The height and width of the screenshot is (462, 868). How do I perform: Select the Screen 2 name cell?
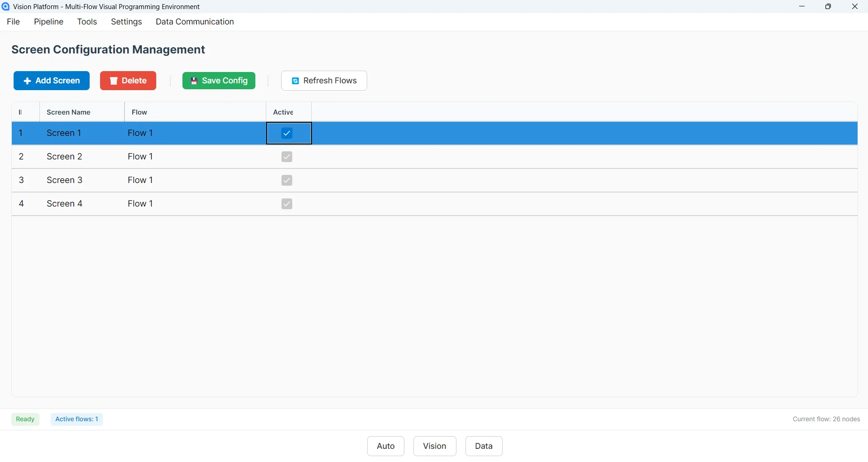[82, 157]
